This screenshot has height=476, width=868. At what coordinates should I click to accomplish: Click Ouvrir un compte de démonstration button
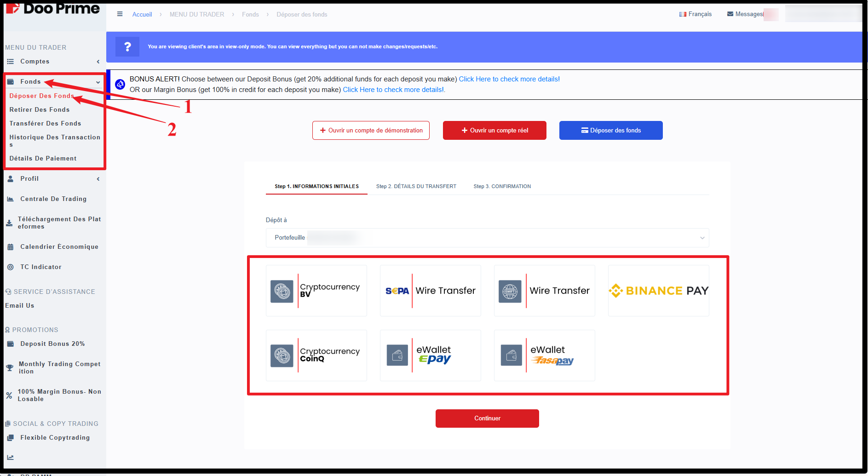371,131
